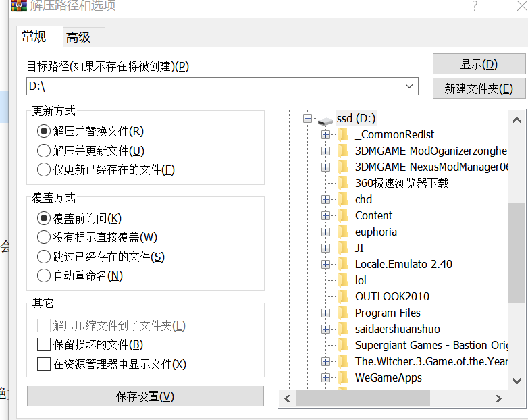Image resolution: width=528 pixels, height=420 pixels.
Task: Expand the The.Witcher.3 tree node
Action: click(325, 361)
